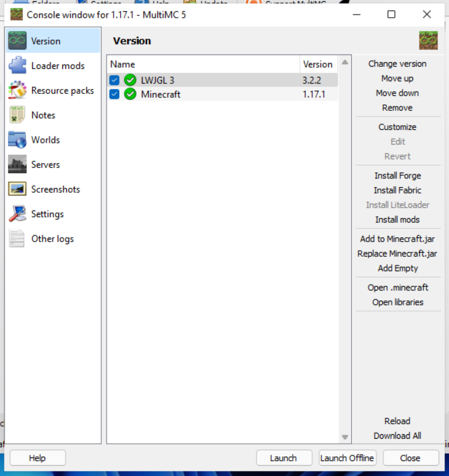Hit the Launch Offline button
Screen dimensions: 449x476
point(347,458)
